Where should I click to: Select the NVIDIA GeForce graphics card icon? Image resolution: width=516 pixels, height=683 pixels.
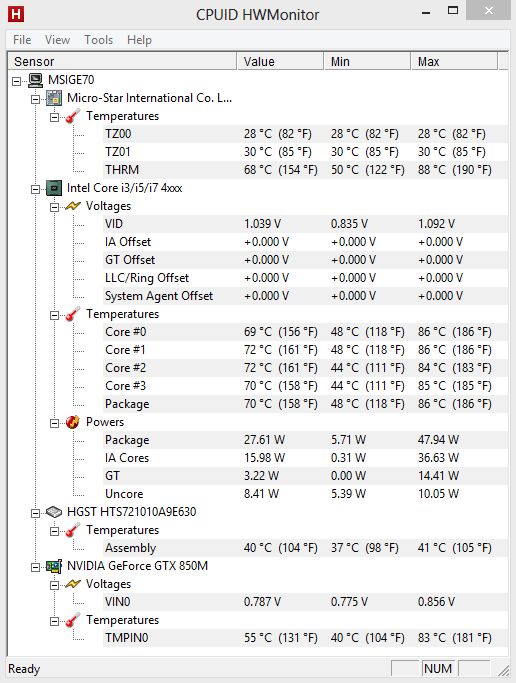[x=54, y=566]
